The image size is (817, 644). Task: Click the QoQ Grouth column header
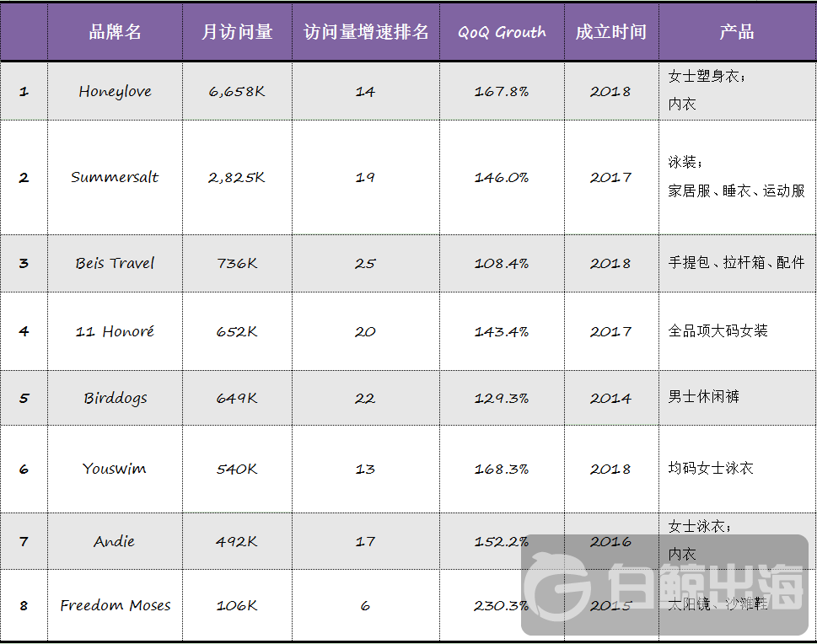pyautogui.click(x=502, y=32)
